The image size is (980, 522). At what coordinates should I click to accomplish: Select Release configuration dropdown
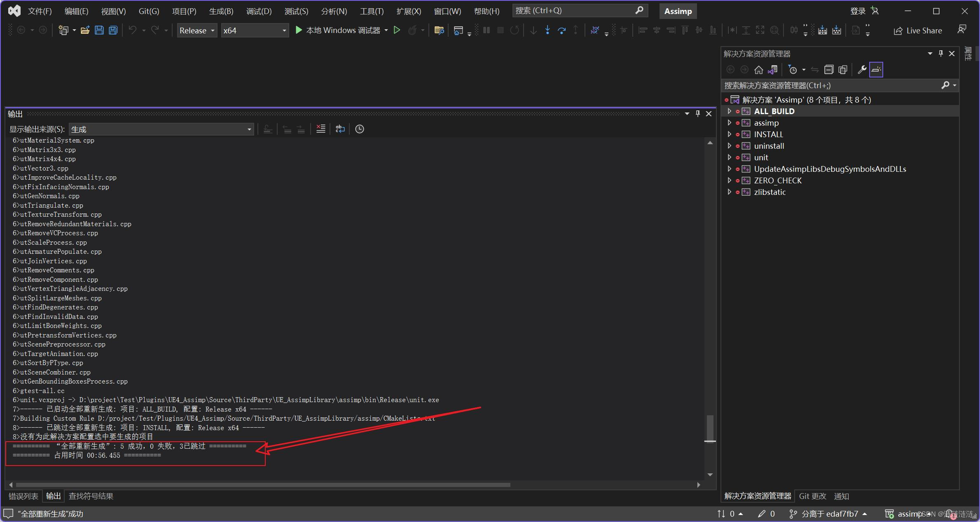point(198,30)
